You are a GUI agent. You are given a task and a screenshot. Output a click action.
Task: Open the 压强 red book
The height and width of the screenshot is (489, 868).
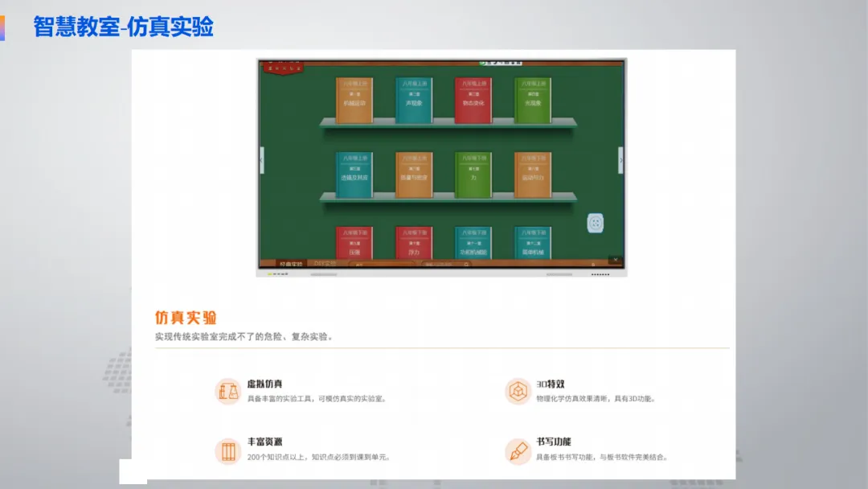[354, 243]
